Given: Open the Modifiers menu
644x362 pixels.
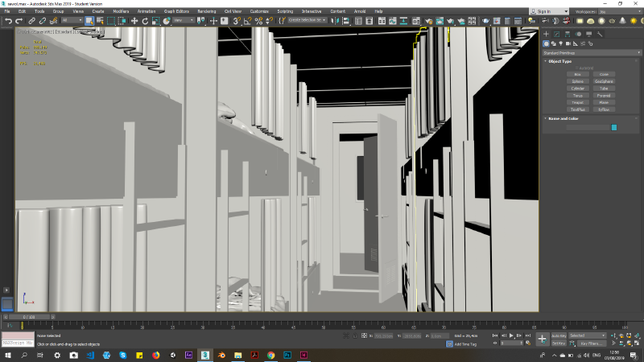Looking at the screenshot, I should click(x=121, y=11).
